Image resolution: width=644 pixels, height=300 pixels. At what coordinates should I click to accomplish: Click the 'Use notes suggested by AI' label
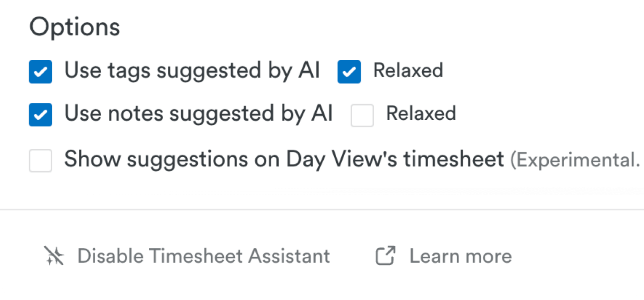coord(198,113)
